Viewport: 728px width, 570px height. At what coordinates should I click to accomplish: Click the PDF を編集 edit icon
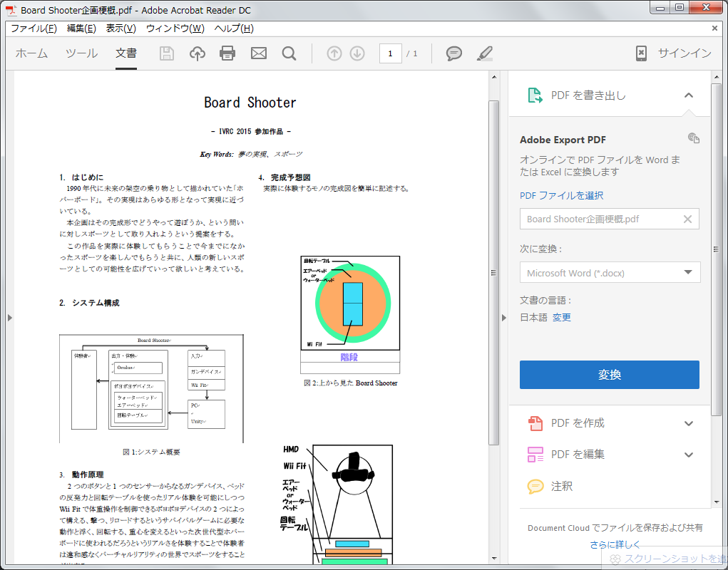(x=535, y=455)
